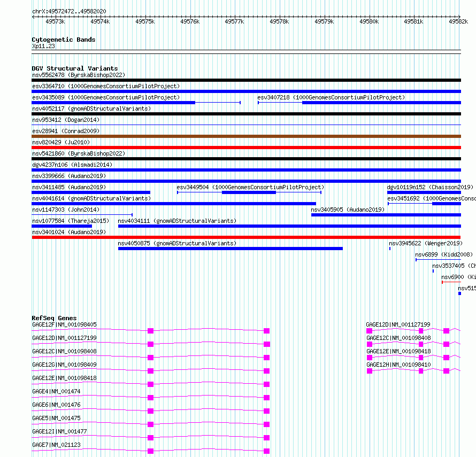
Task: Click the red nsv3401024 Audano2019 bar
Action: (246, 237)
